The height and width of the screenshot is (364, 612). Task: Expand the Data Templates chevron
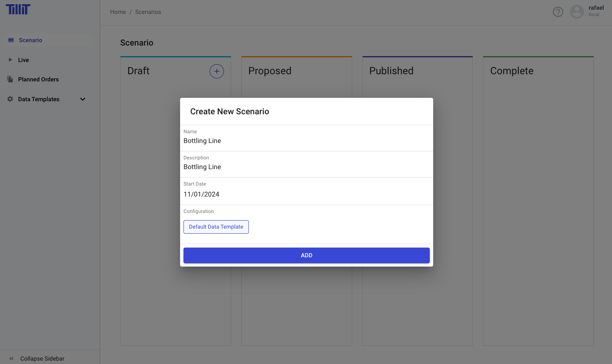[x=83, y=99]
